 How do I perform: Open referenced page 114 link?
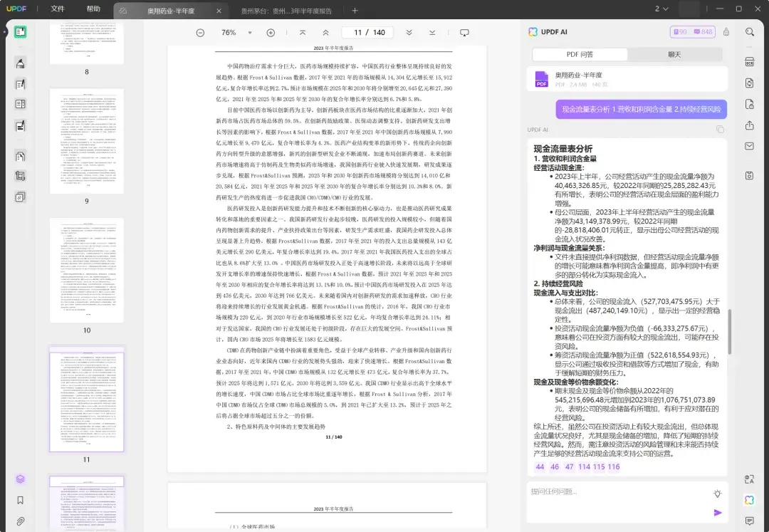pos(584,466)
